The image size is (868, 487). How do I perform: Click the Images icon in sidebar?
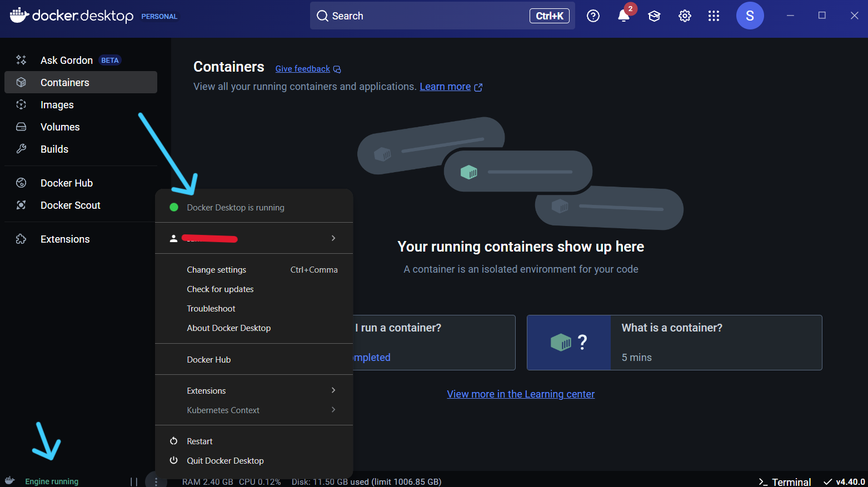point(21,104)
